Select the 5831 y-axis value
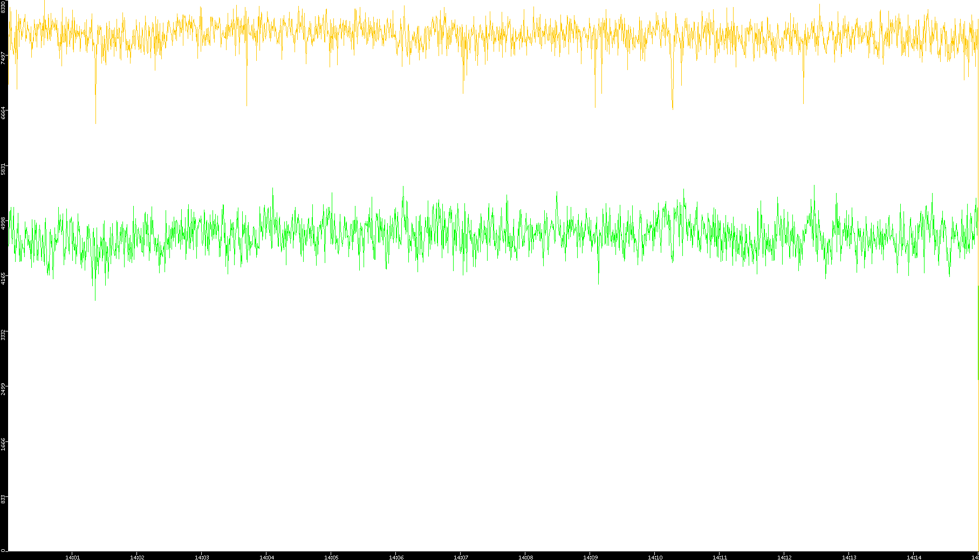979x560 pixels. tap(4, 169)
